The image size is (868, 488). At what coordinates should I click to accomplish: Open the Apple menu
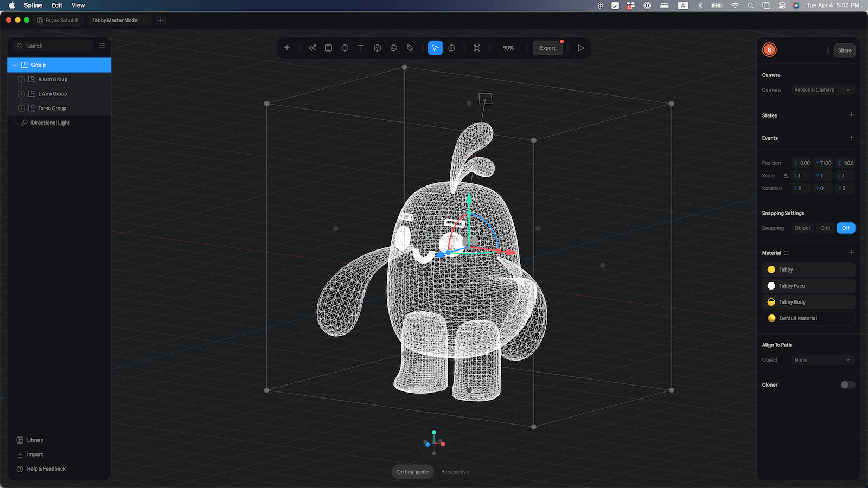[12, 5]
